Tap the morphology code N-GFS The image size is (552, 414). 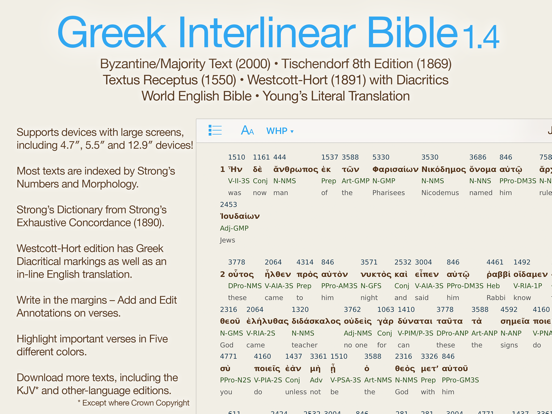[x=371, y=286]
